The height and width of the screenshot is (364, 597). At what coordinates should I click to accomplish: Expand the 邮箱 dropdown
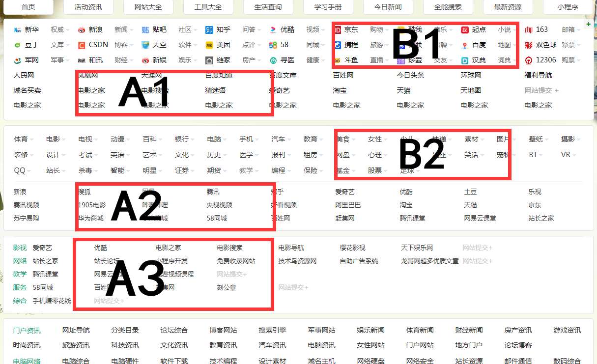click(570, 30)
